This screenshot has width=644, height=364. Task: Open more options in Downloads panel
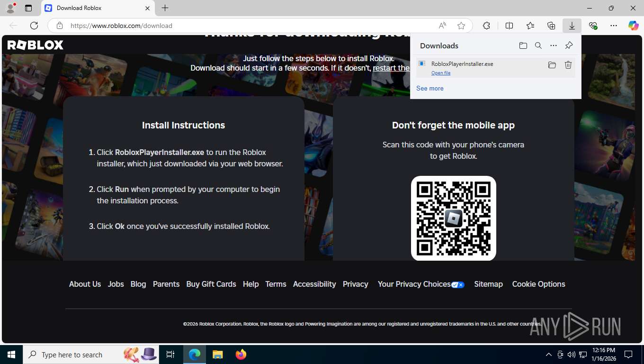[554, 45]
